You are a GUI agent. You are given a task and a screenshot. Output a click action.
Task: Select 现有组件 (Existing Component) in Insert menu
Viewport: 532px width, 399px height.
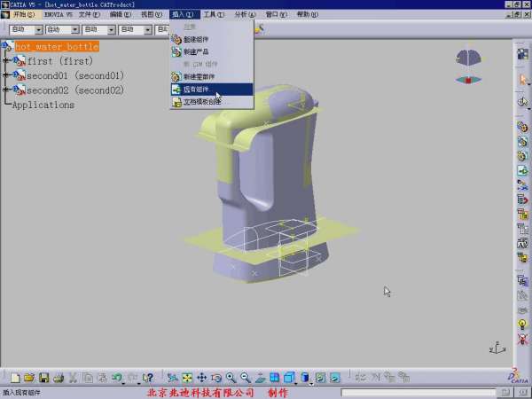197,89
